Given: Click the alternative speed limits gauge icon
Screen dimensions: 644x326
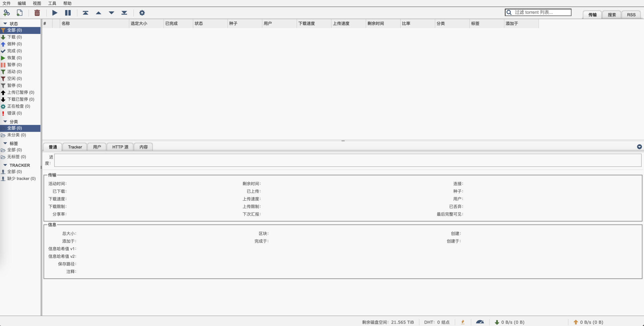Looking at the screenshot, I should (480, 322).
